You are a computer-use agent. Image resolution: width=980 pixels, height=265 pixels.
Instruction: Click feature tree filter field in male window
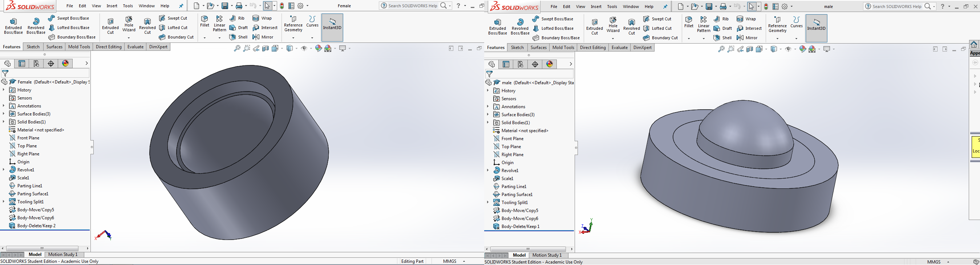529,74
